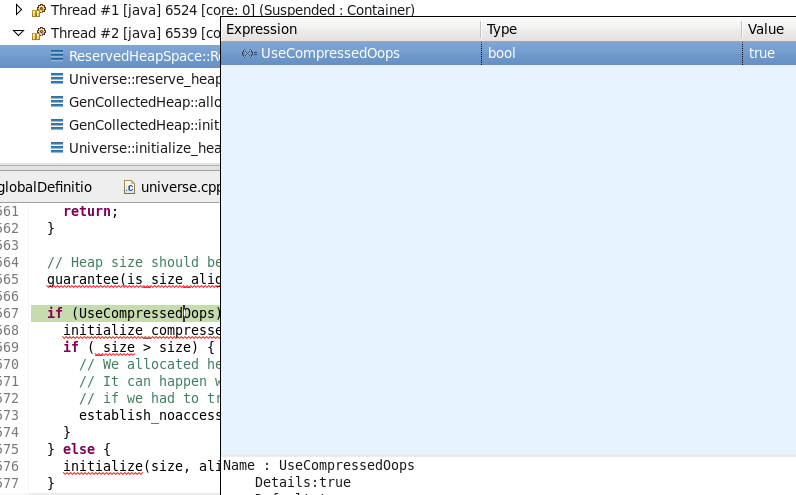The width and height of the screenshot is (796, 495).
Task: Click Value column header
Action: 769,29
